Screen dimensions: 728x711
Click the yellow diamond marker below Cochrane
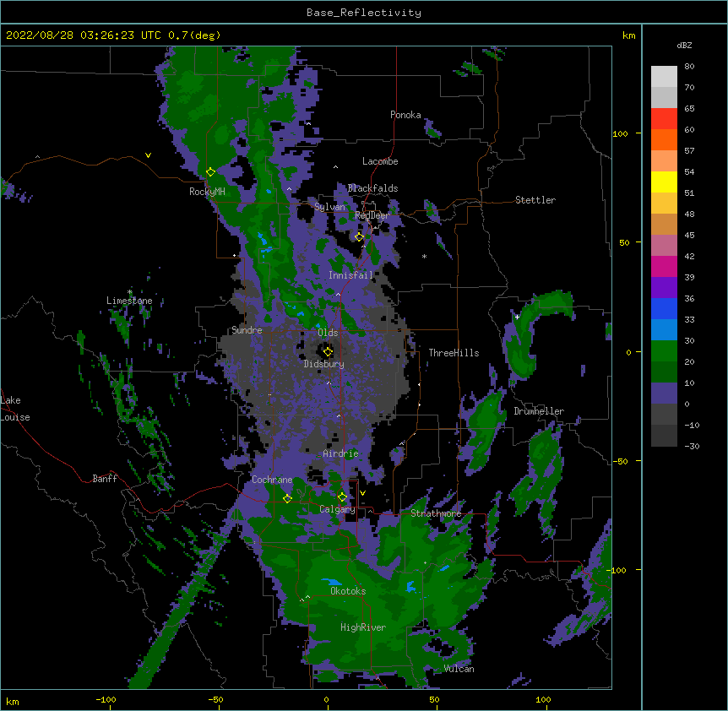coord(287,498)
